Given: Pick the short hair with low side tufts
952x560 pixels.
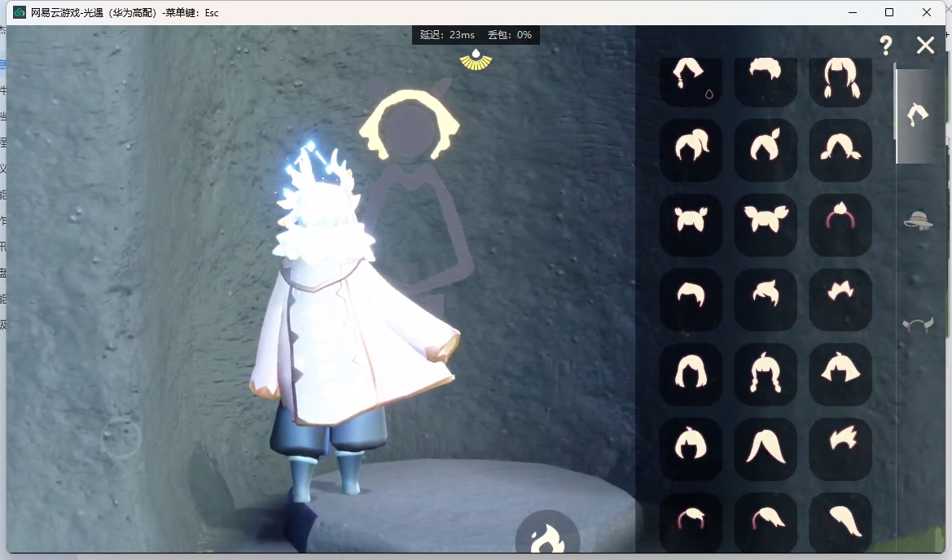Looking at the screenshot, I should pos(840,150).
